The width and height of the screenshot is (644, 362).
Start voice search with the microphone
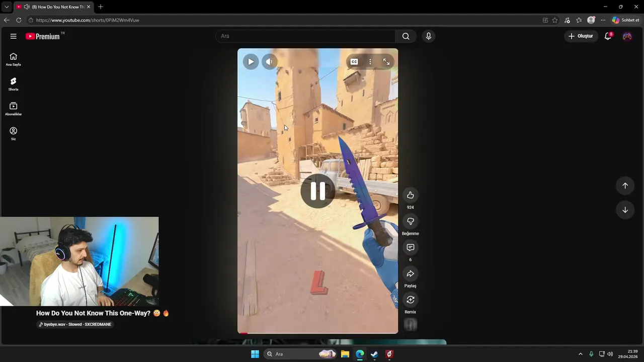[x=429, y=36]
